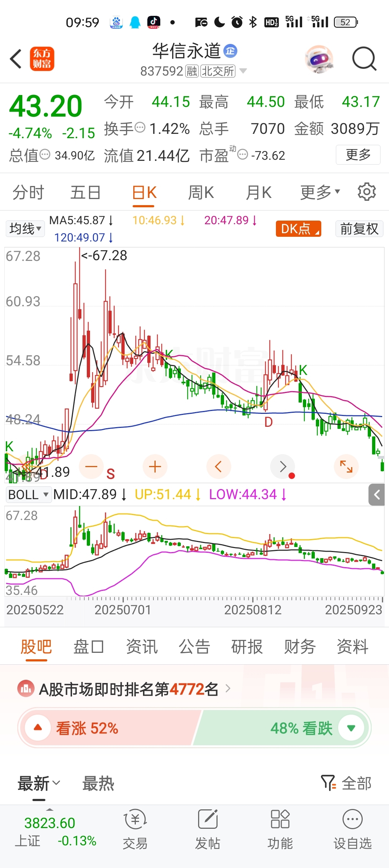Toggle the DK点 indicator
The image size is (389, 868).
click(x=298, y=229)
